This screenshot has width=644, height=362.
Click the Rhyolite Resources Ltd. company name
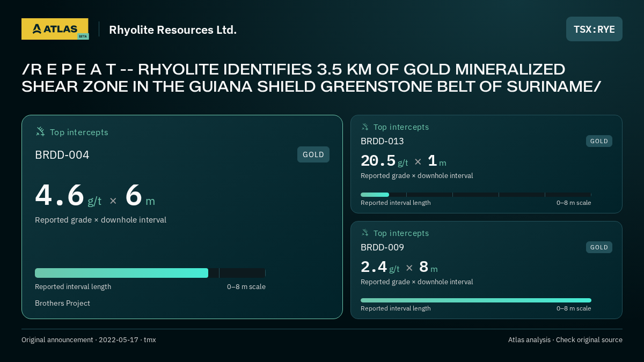click(173, 29)
